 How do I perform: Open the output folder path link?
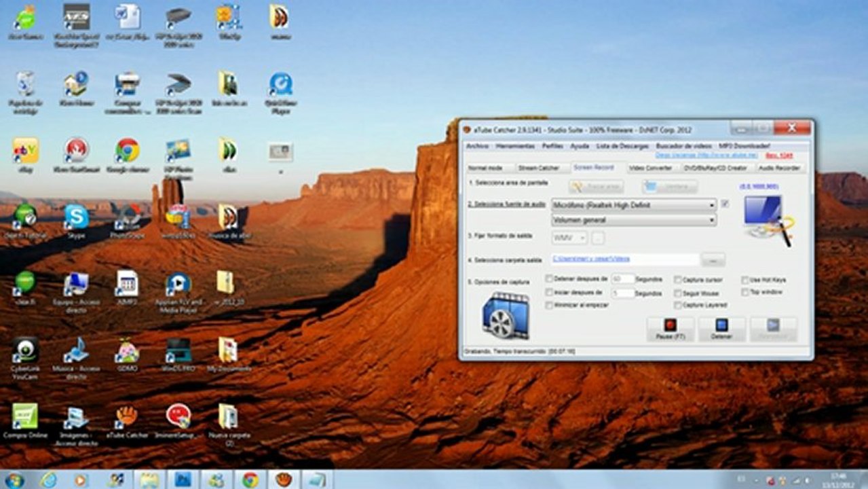pos(590,259)
